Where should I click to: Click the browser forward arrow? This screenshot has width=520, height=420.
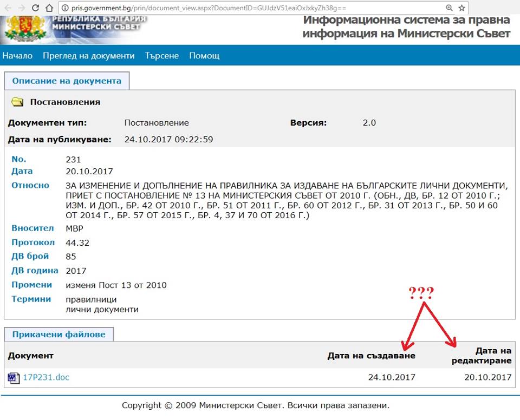coord(21,8)
